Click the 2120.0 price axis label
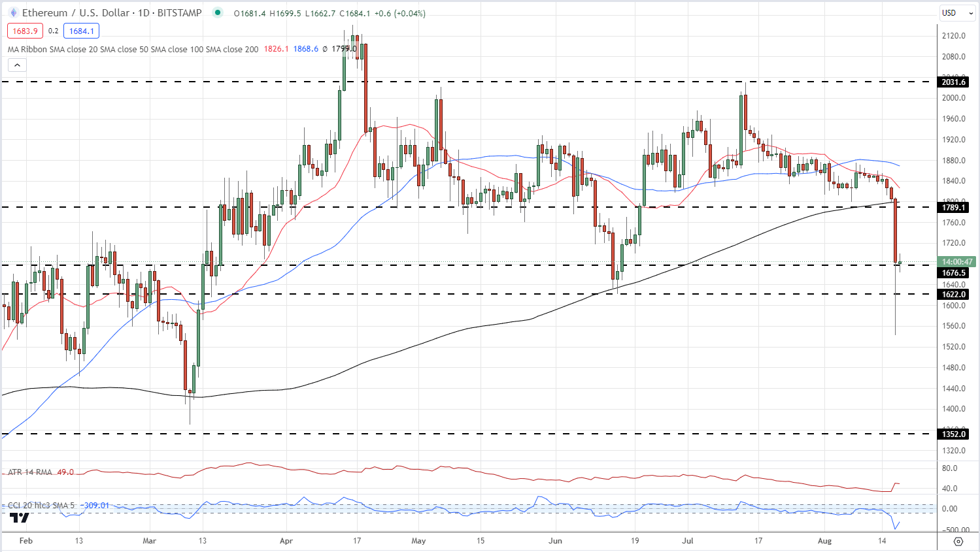The height and width of the screenshot is (552, 980). tap(954, 36)
